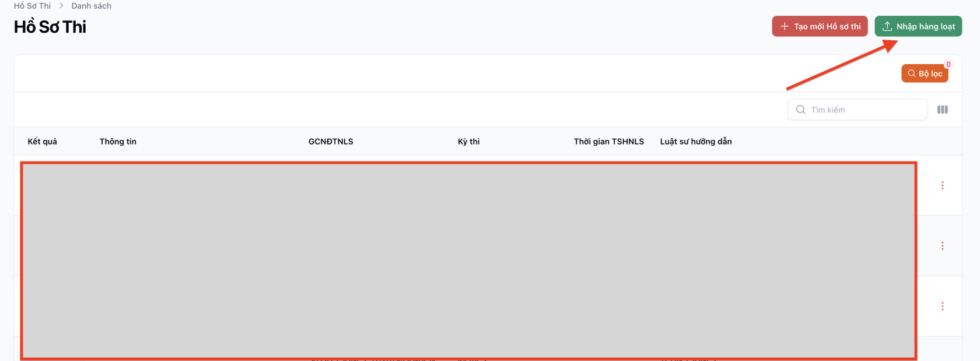Focus the Tìm kiếm search field

[864, 110]
